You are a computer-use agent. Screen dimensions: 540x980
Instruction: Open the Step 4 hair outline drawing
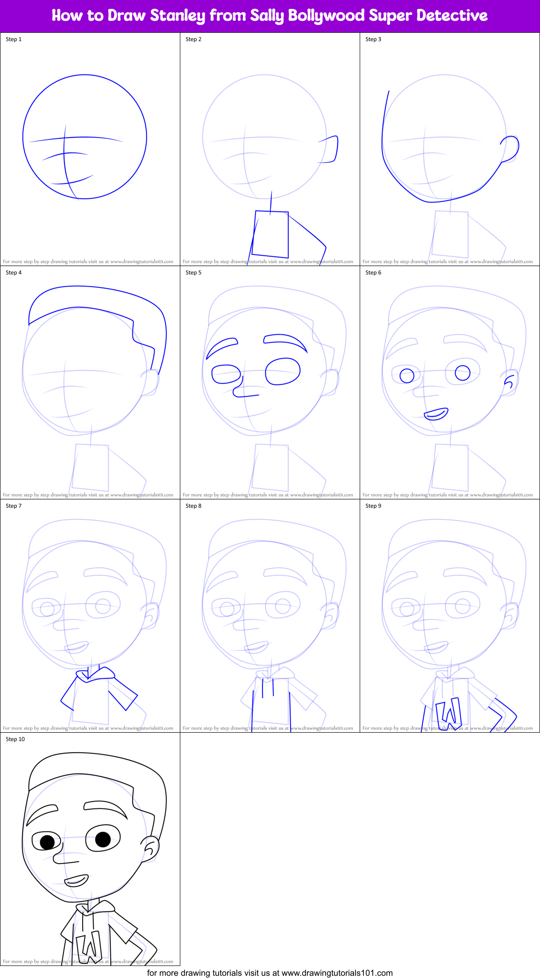[x=90, y=382]
